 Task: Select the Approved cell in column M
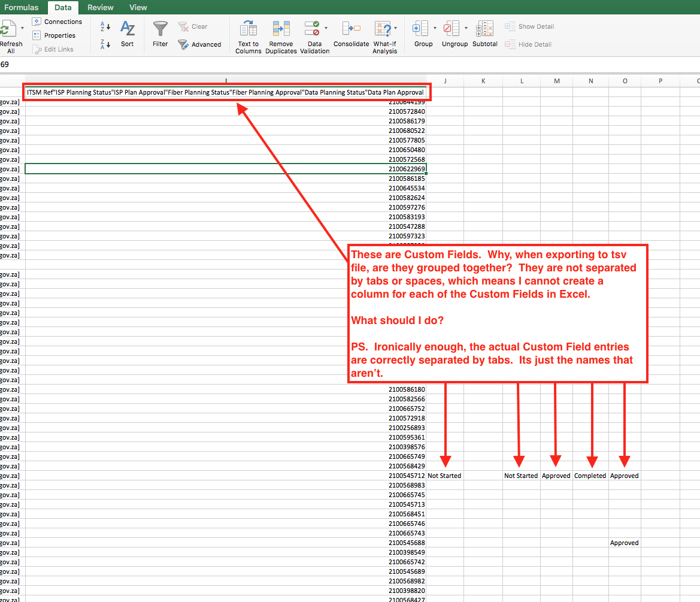(557, 476)
